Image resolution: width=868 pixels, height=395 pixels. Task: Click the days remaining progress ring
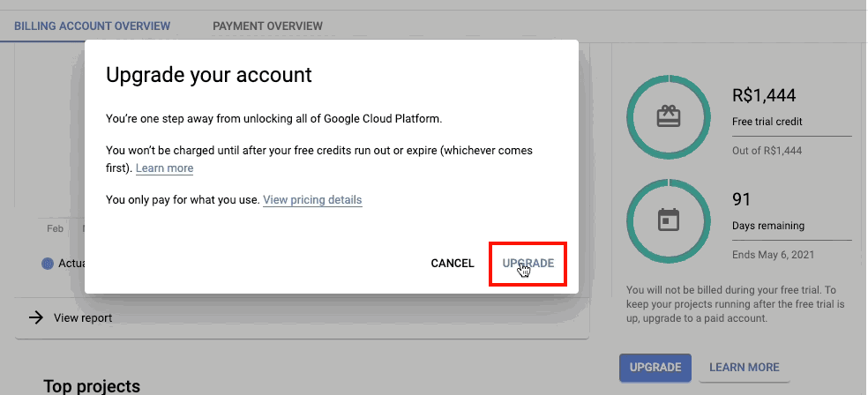click(x=669, y=220)
